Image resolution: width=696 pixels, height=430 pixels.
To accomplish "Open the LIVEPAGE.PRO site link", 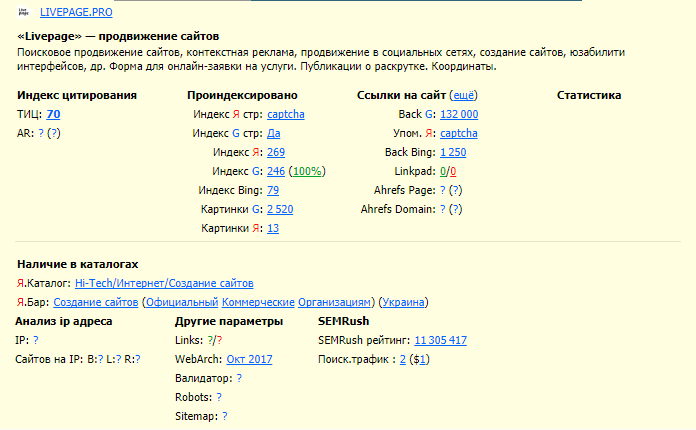I will pyautogui.click(x=76, y=13).
